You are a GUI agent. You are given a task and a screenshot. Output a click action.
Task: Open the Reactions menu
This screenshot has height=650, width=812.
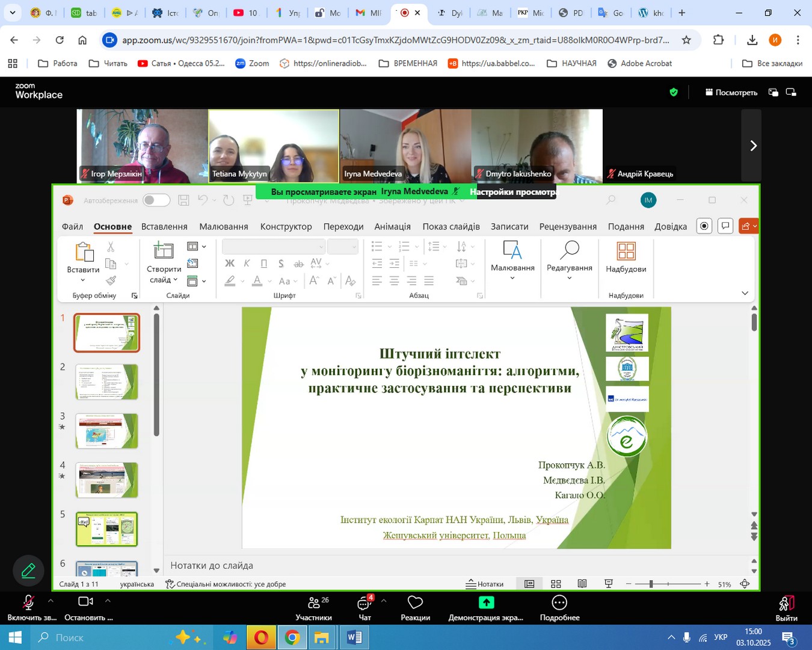coord(415,603)
